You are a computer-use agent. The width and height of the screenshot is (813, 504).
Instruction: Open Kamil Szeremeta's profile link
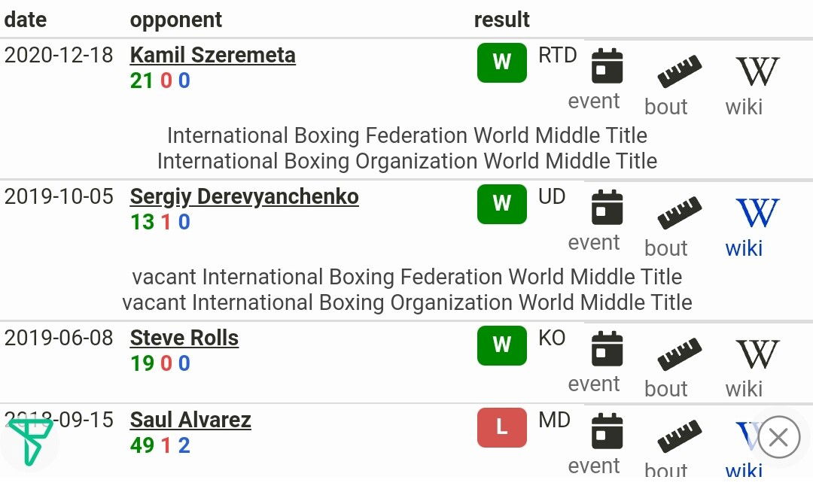pos(212,55)
